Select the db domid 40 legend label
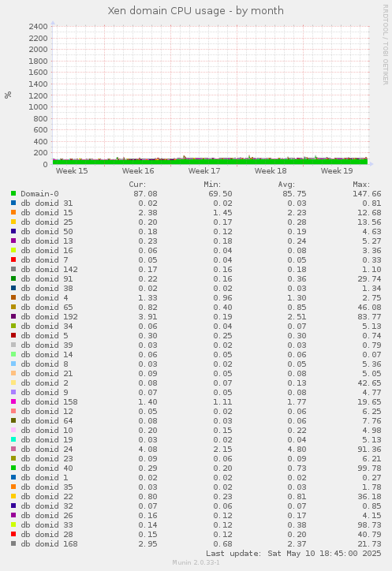This screenshot has height=571, width=392. [x=47, y=468]
